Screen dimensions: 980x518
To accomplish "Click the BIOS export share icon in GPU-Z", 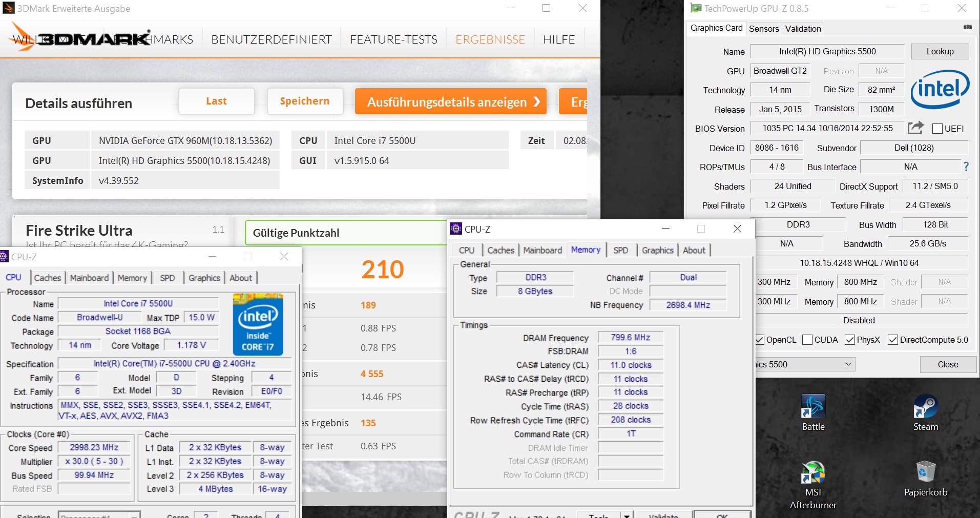I will tap(915, 128).
